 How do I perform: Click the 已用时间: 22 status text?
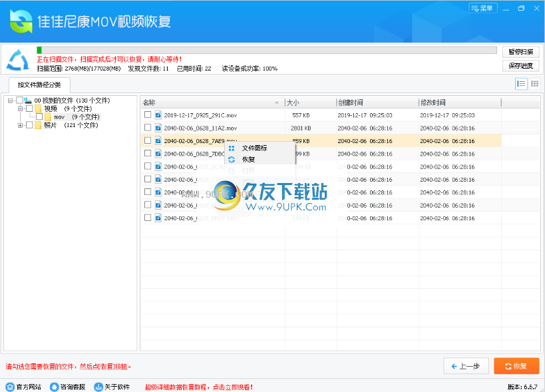[x=194, y=69]
